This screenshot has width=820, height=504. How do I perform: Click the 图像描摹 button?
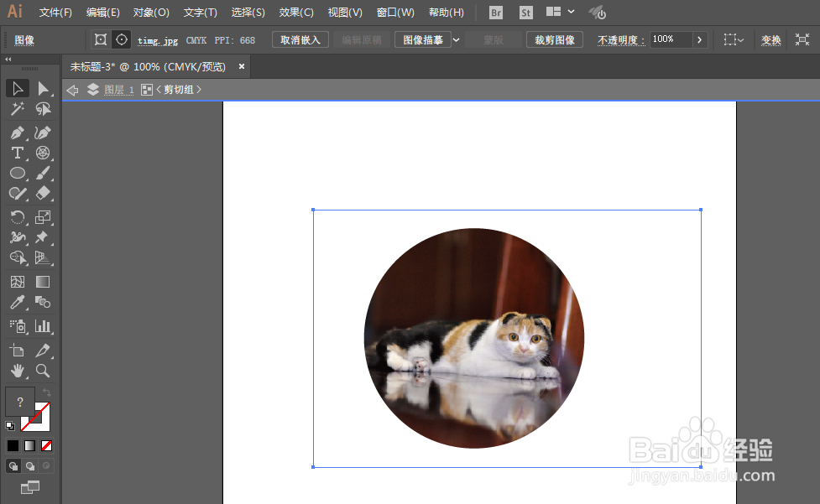(x=423, y=39)
